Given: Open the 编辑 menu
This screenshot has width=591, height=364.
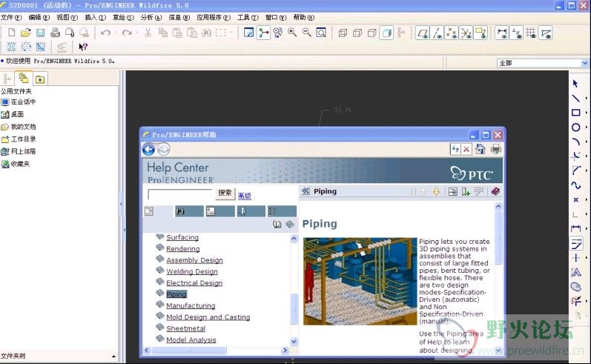Looking at the screenshot, I should (x=39, y=17).
